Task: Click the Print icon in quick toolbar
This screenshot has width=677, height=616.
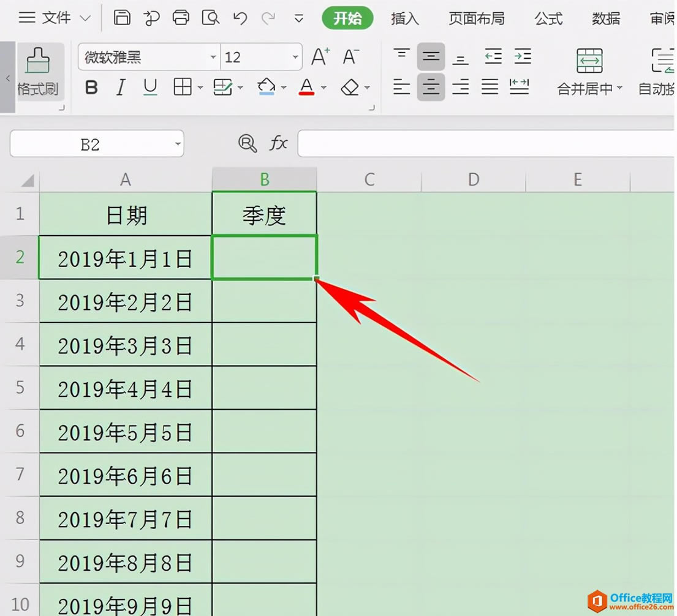Action: click(181, 18)
